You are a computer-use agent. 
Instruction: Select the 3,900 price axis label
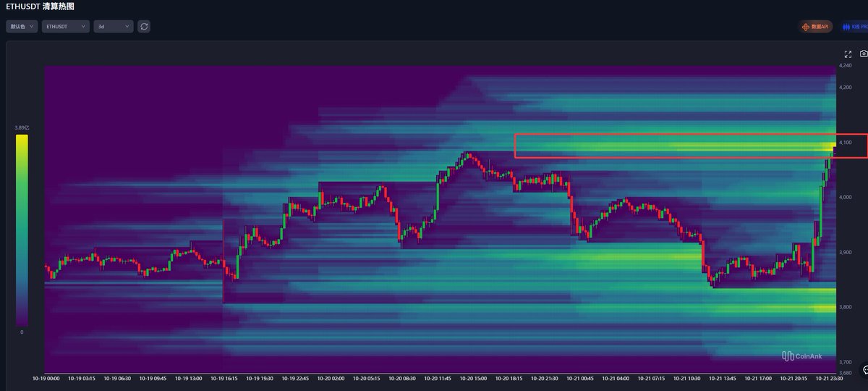[x=845, y=253]
